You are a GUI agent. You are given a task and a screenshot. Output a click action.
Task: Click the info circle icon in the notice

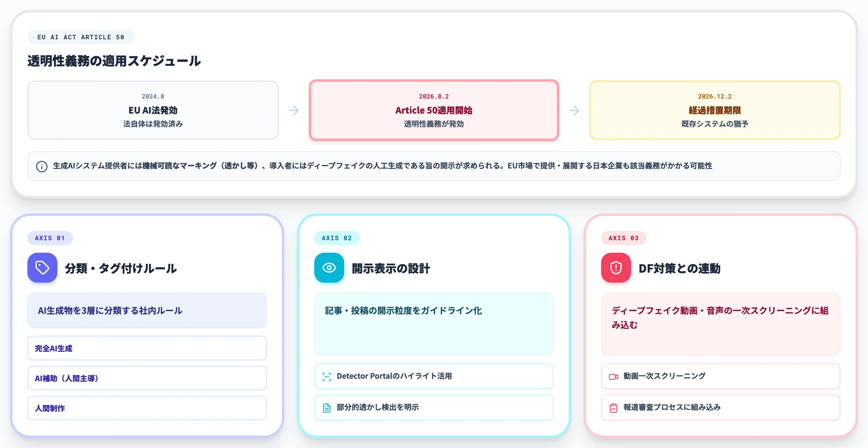click(42, 166)
